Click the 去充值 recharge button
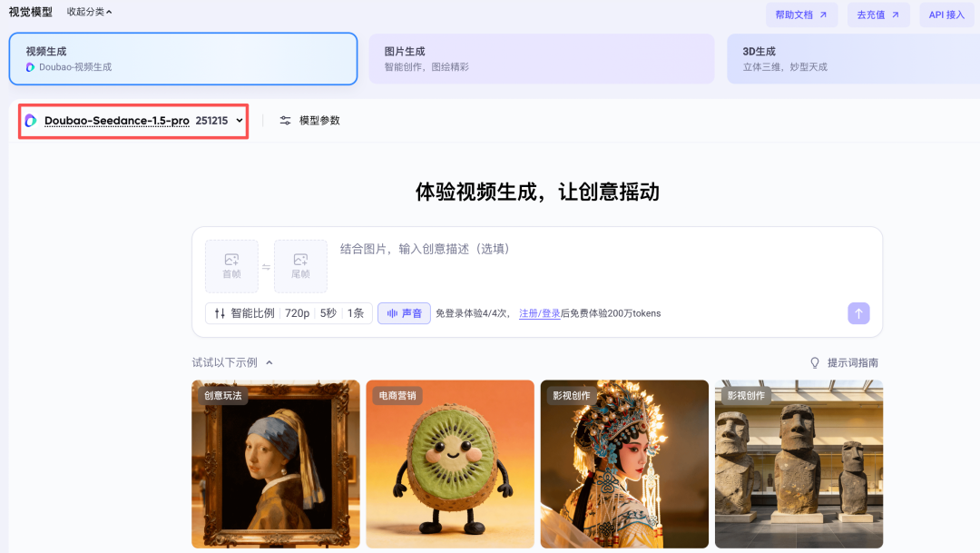The width and height of the screenshot is (980, 553). pos(878,15)
